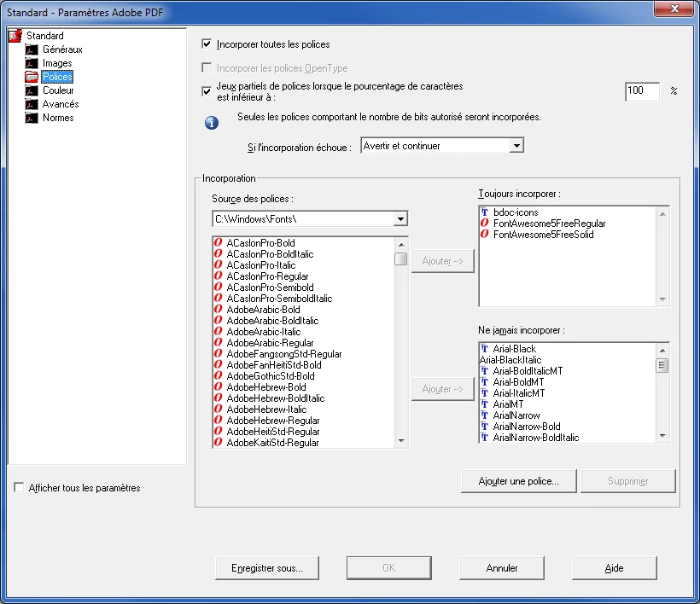Select the Polices settings page
700x604 pixels.
(x=57, y=77)
